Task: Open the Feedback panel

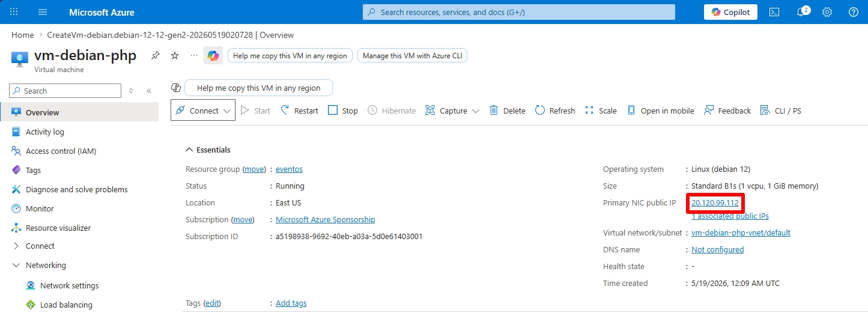Action: pyautogui.click(x=727, y=111)
